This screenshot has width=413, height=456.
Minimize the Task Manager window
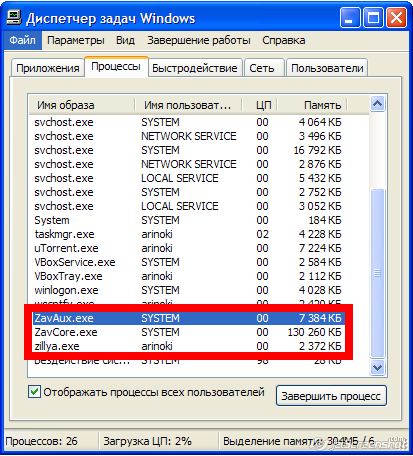pyautogui.click(x=350, y=17)
